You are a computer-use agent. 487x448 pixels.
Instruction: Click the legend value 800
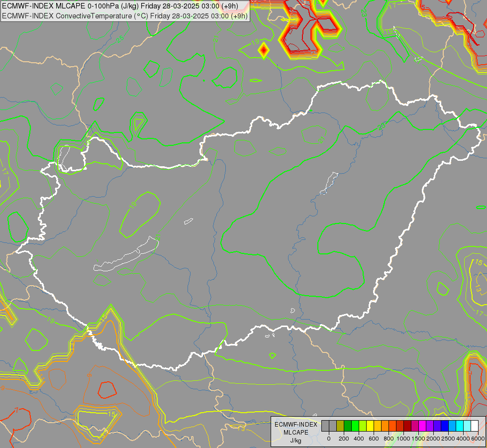coord(389,439)
